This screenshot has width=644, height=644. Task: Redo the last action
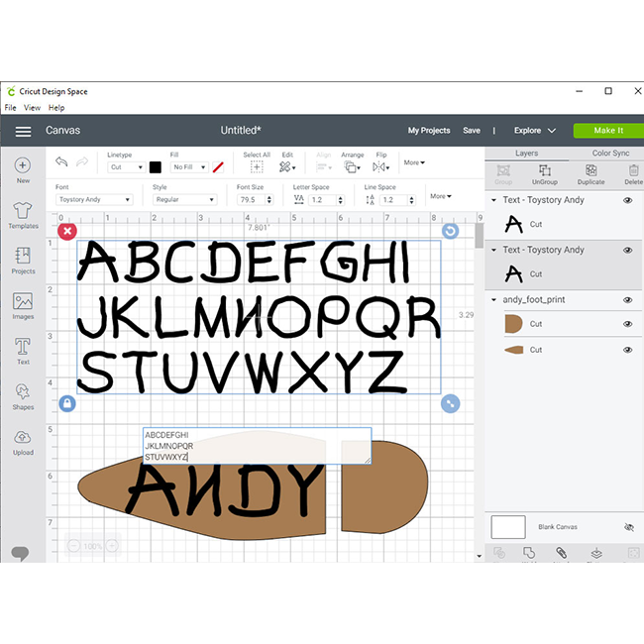[82, 161]
